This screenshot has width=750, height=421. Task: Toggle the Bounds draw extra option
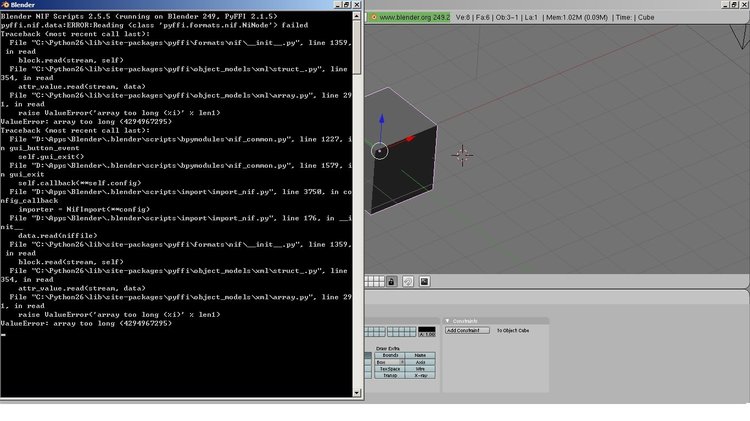[390, 355]
